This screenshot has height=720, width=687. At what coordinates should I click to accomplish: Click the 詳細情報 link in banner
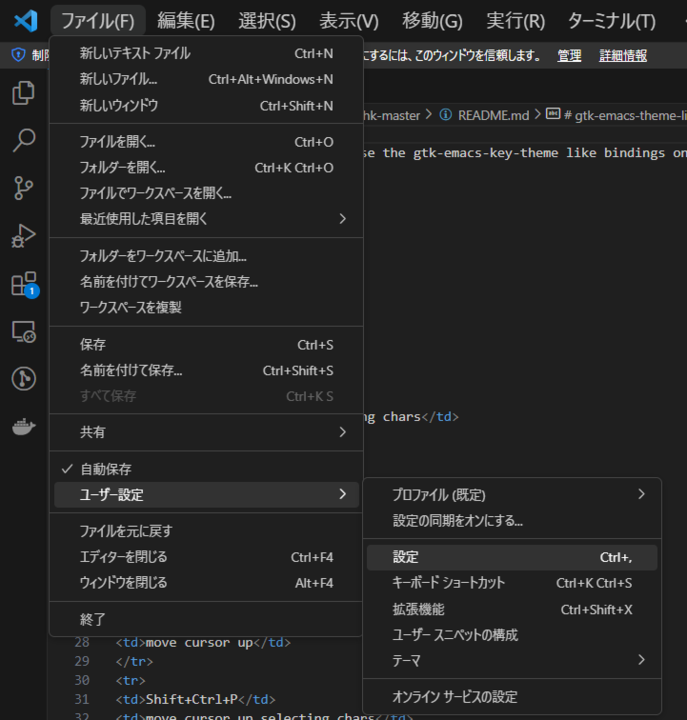coord(623,56)
